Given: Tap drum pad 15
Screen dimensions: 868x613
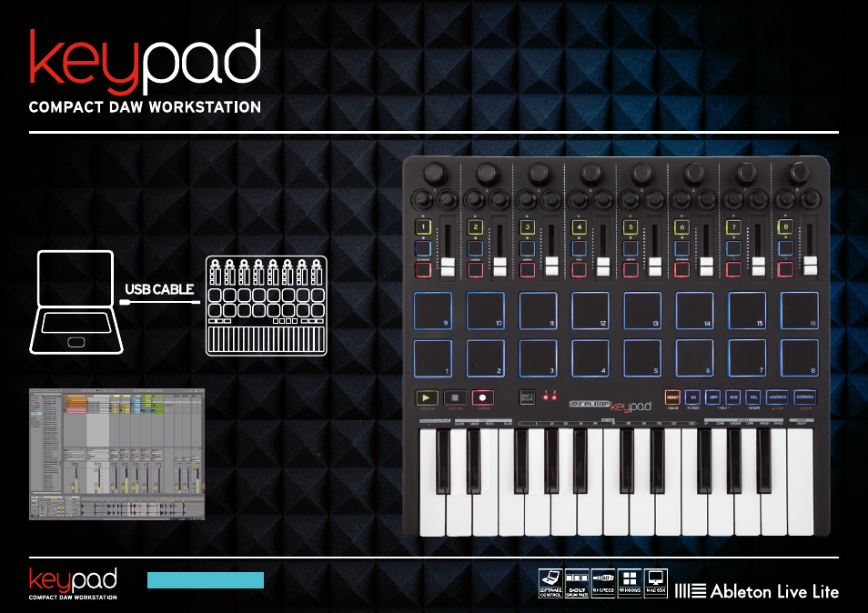Looking at the screenshot, I should click(747, 311).
